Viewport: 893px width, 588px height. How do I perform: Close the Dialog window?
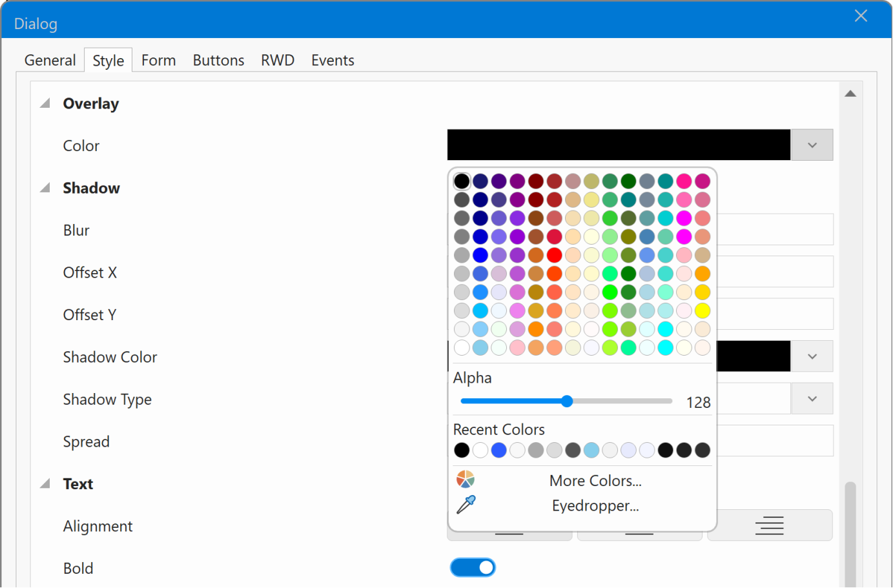(861, 16)
